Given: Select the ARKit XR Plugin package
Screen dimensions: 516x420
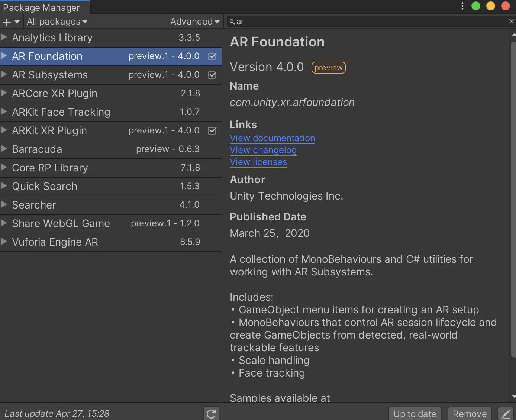Looking at the screenshot, I should pos(111,131).
